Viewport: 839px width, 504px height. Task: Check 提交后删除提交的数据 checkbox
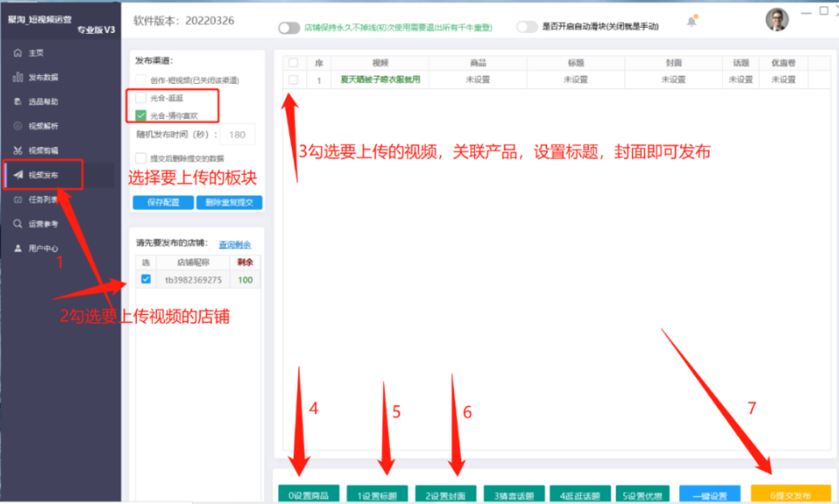141,158
